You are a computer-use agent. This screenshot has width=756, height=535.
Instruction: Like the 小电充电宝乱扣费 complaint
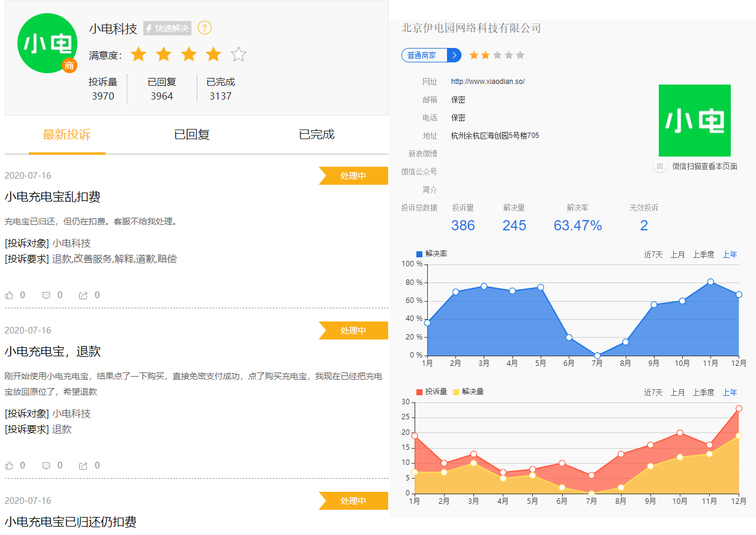tap(10, 295)
